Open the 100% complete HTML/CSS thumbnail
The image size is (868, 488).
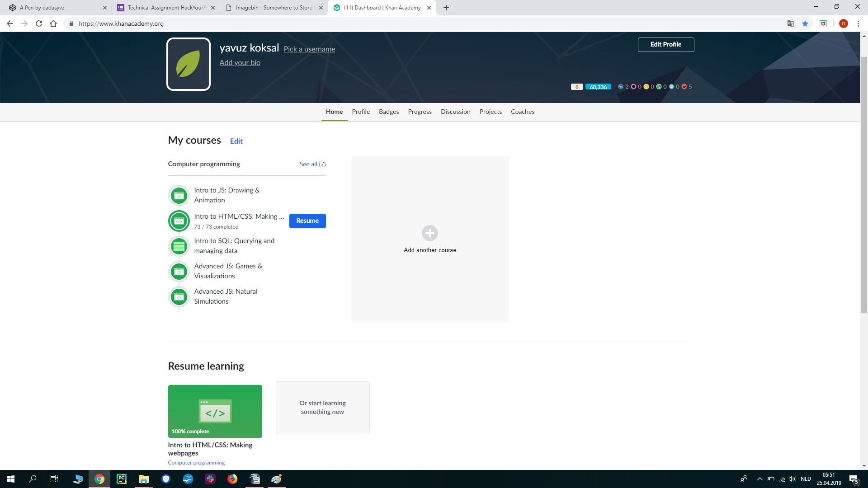215,411
